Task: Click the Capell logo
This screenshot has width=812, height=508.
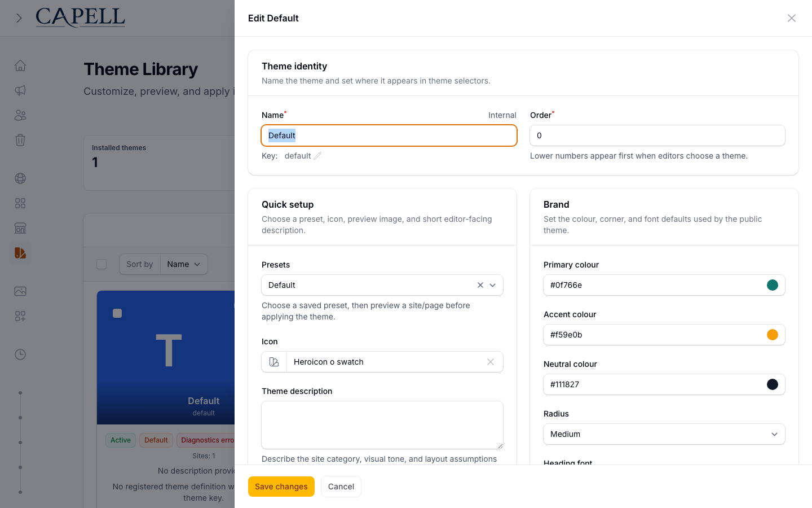Action: point(81,17)
